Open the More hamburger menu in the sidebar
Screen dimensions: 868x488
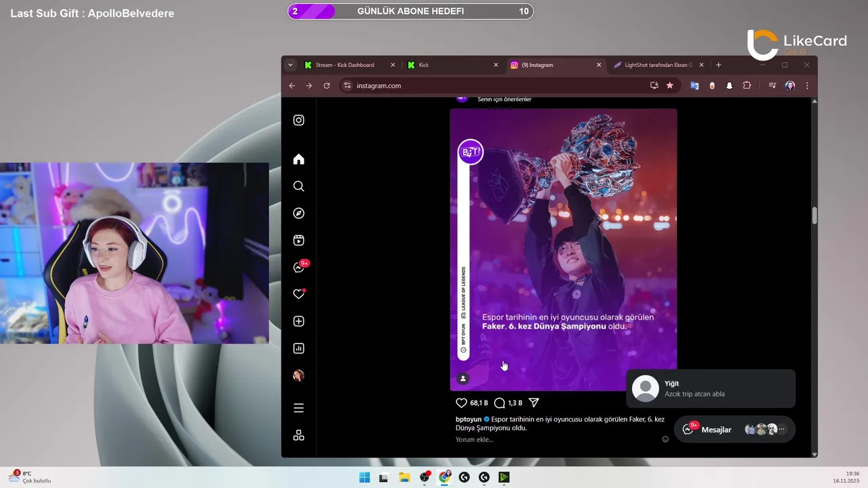coord(298,408)
